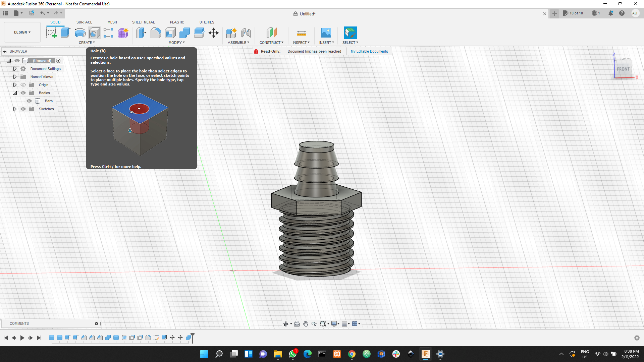Image resolution: width=644 pixels, height=362 pixels.
Task: Select the Move/Copy tool icon
Action: (x=214, y=33)
